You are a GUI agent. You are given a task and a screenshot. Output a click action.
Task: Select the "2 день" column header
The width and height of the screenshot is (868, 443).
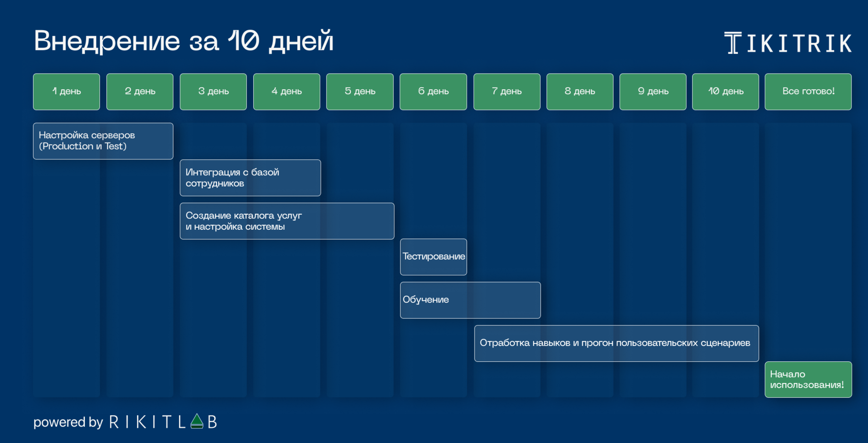(140, 92)
